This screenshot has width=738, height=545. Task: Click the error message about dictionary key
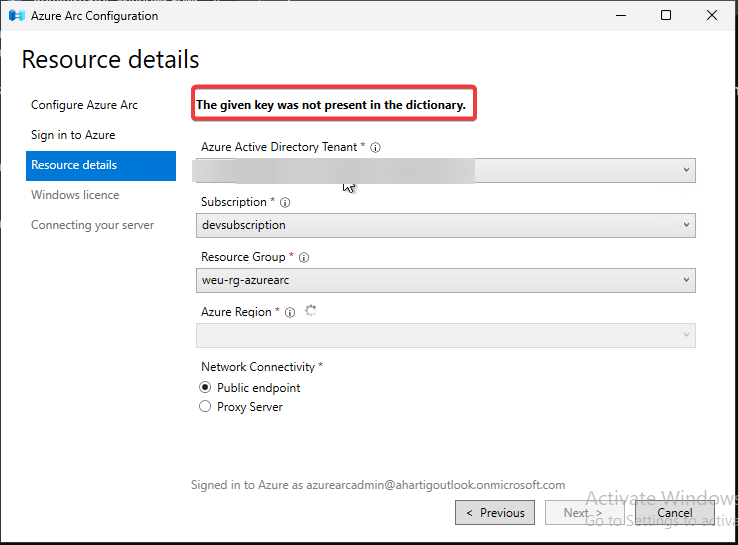coord(331,105)
